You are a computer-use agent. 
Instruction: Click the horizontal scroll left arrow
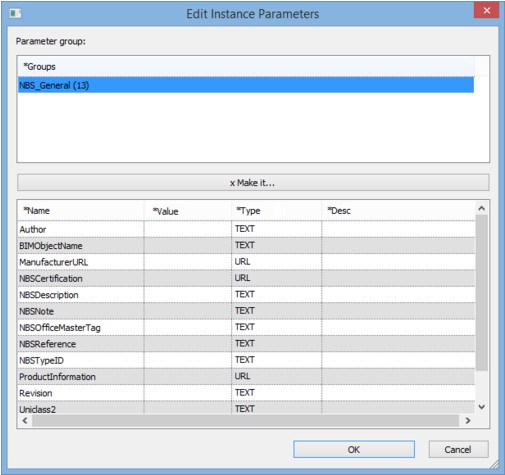pyautogui.click(x=25, y=421)
